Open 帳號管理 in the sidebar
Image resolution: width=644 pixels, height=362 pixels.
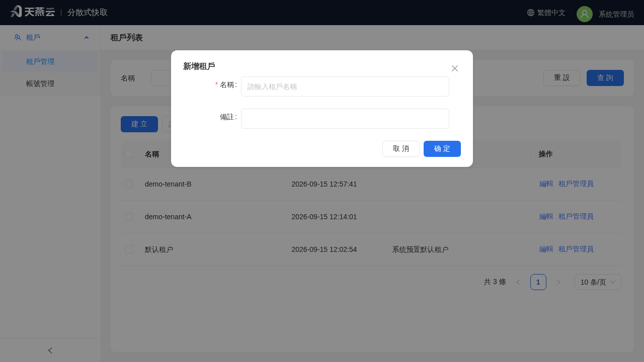click(50, 83)
